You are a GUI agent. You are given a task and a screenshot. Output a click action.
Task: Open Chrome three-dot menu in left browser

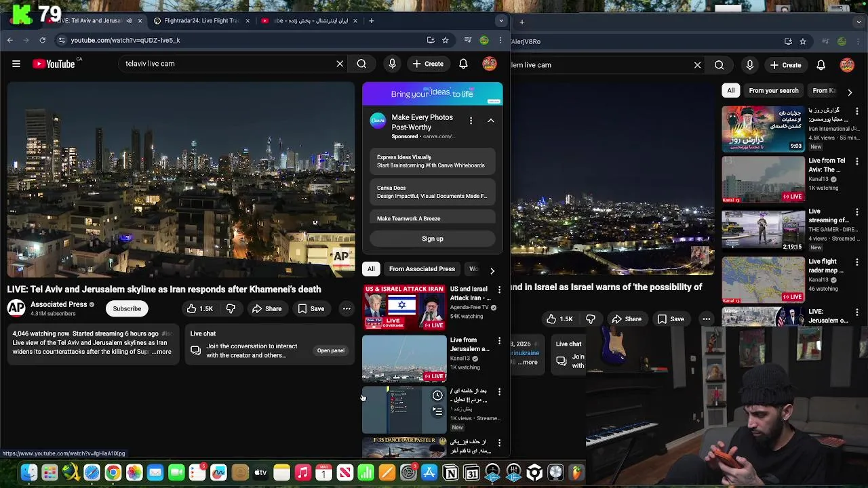click(500, 40)
